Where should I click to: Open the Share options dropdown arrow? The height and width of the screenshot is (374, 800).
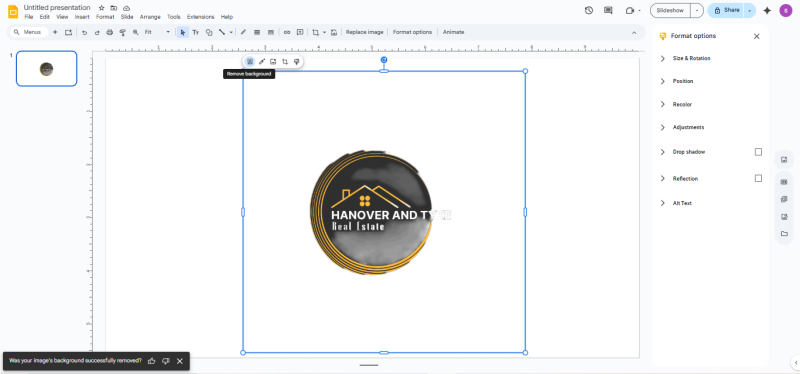tap(749, 10)
